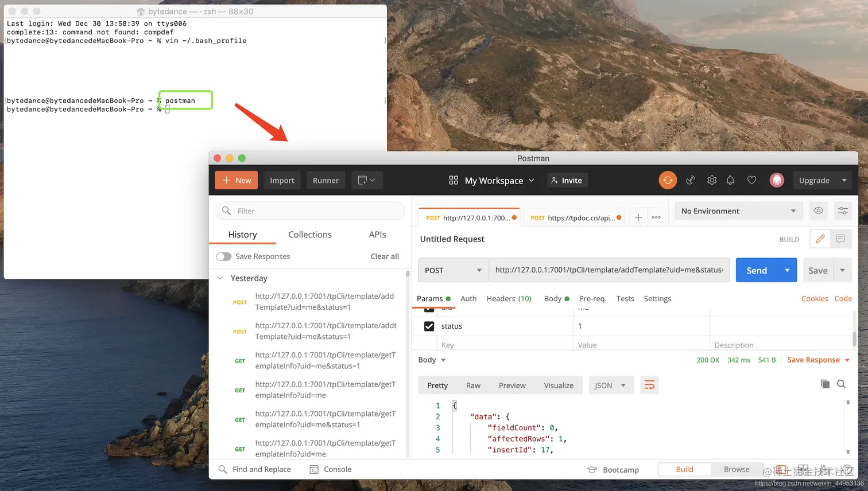Switch to the tpdoc.cn POST request tab
Screen dimensions: 868x491
(x=574, y=217)
